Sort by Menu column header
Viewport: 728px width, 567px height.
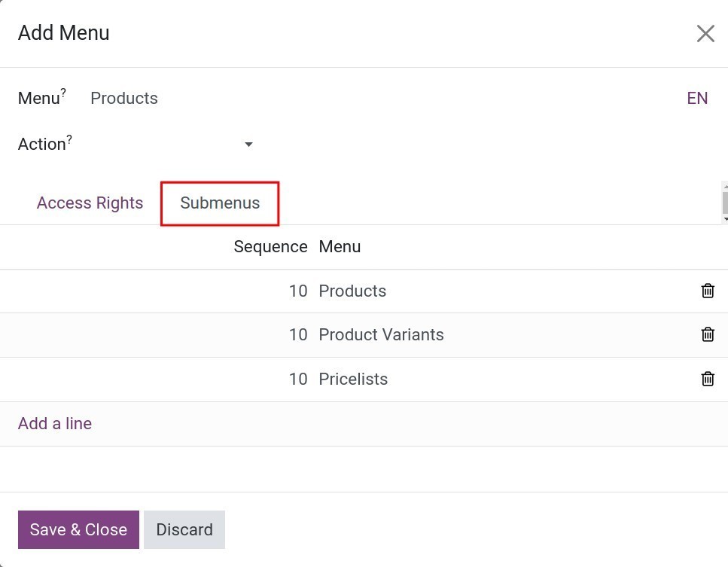340,246
